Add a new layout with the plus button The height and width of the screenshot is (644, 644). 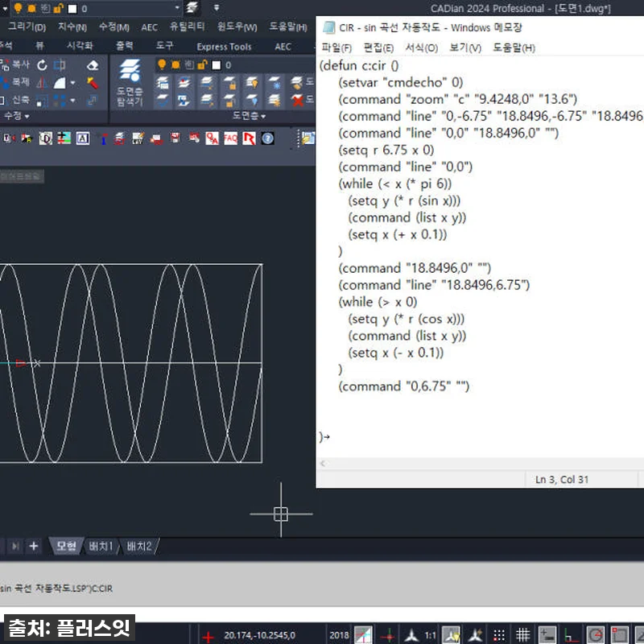[34, 547]
